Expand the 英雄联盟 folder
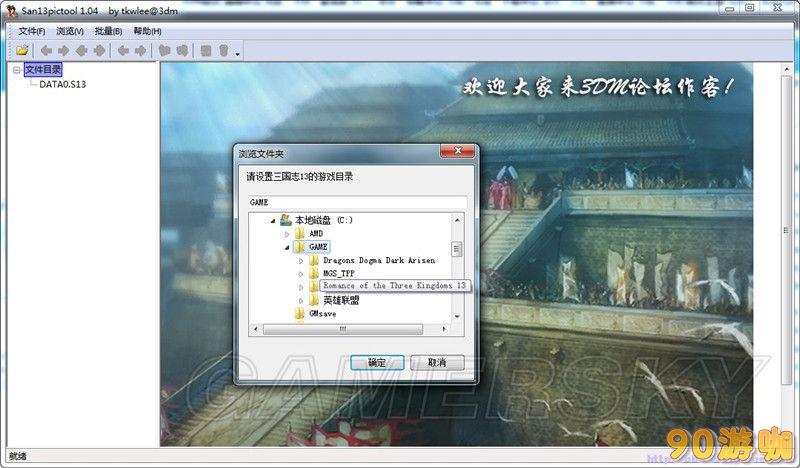Viewport: 800px width, 468px height. 301,301
